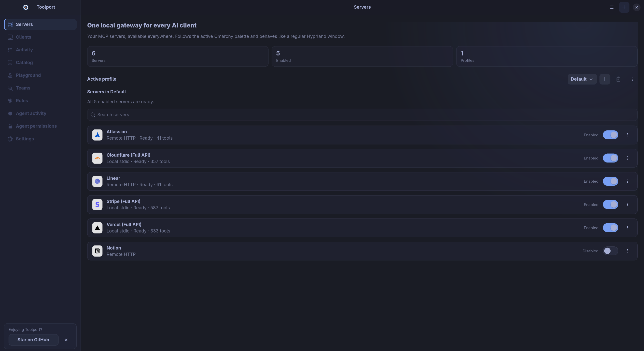
Task: Open the Catalog section
Action: coord(40,63)
